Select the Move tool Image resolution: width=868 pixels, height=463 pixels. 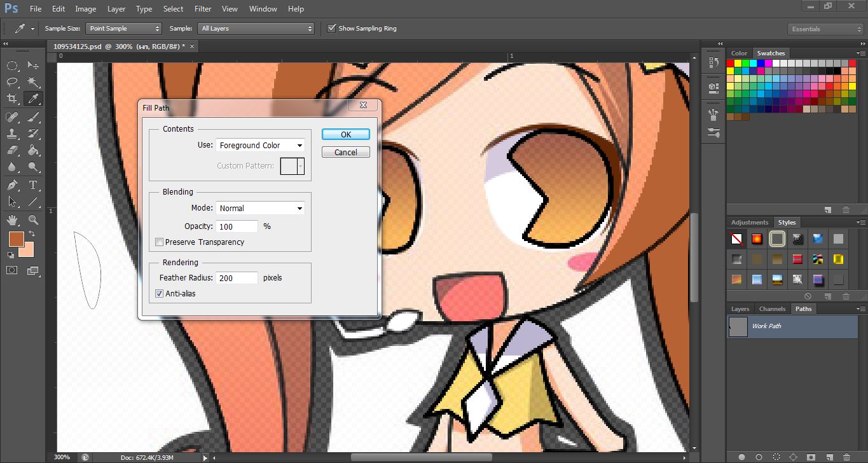pyautogui.click(x=33, y=66)
